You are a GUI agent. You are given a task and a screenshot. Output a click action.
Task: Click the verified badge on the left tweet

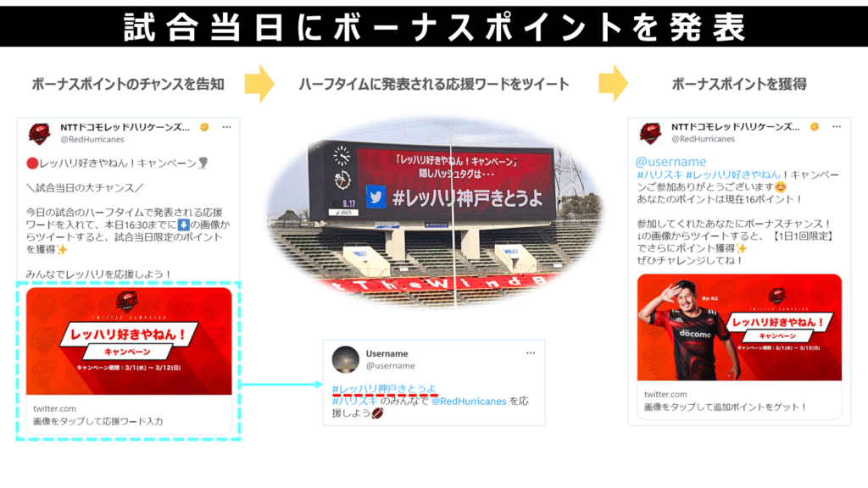pyautogui.click(x=204, y=127)
